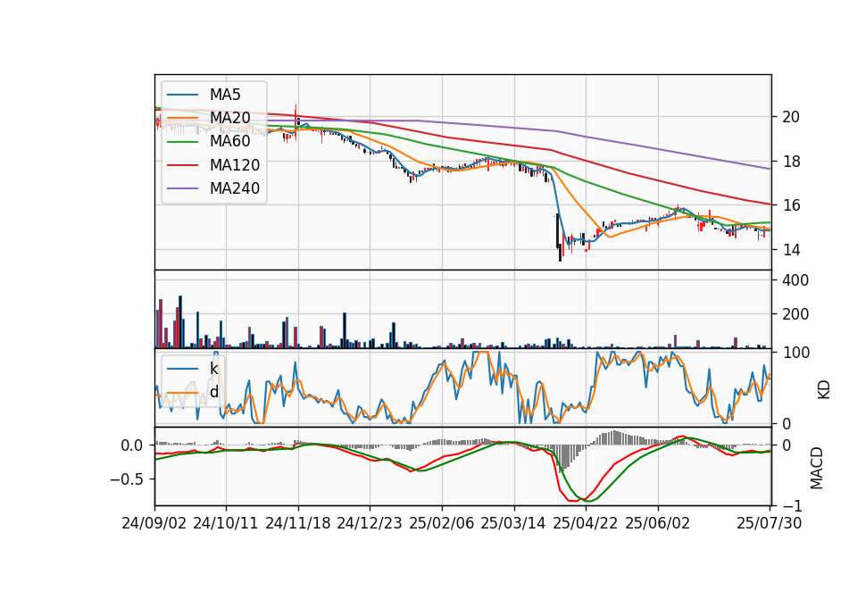Image resolution: width=857 pixels, height=616 pixels.
Task: Click the MACD left axis value 0.0
Action: [x=132, y=446]
